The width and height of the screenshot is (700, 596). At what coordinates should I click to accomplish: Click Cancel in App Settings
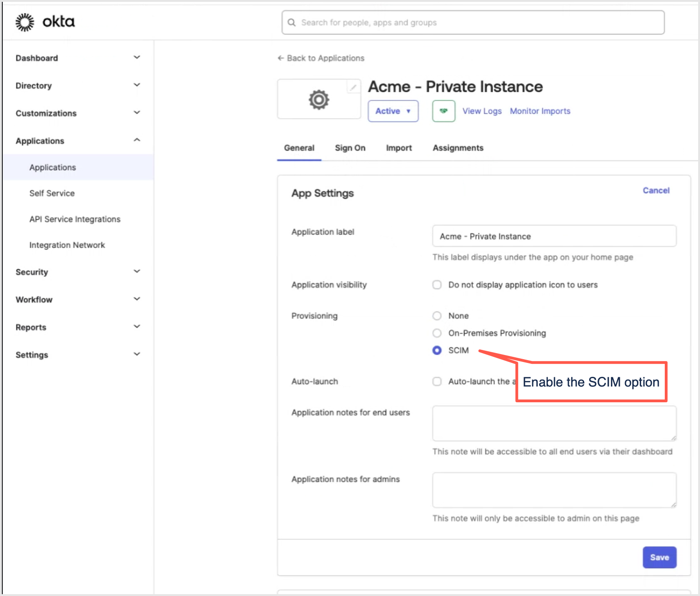pos(656,190)
